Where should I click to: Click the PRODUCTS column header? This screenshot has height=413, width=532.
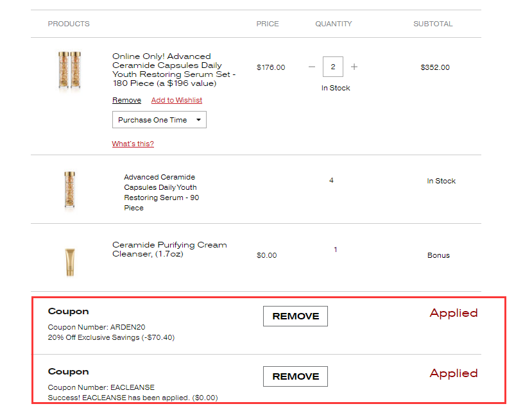point(69,24)
